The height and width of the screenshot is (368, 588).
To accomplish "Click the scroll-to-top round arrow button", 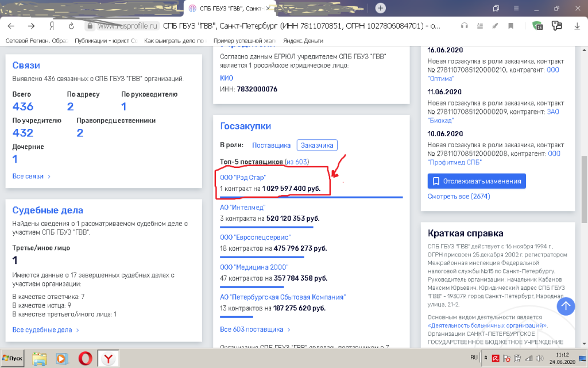I will point(566,306).
